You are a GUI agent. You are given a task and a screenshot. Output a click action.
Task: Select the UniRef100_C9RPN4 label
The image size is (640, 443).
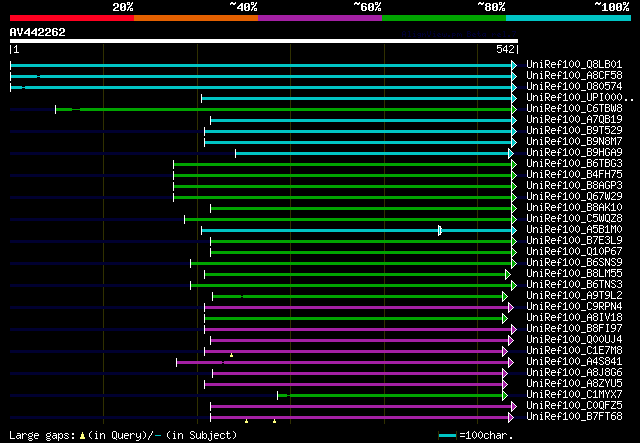(574, 307)
